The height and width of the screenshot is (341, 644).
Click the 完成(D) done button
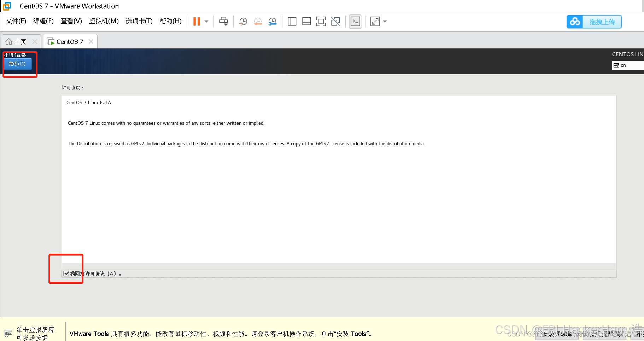(x=17, y=64)
